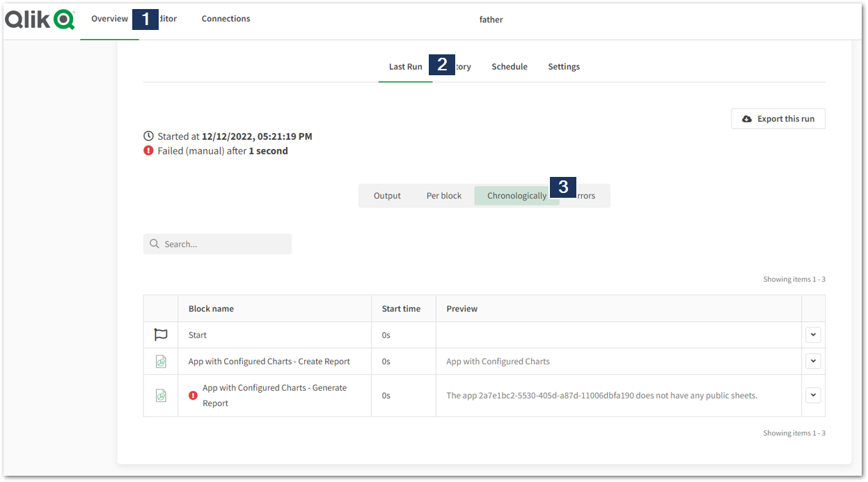Image resolution: width=868 pixels, height=482 pixels.
Task: Go to the Connections page
Action: (x=226, y=19)
